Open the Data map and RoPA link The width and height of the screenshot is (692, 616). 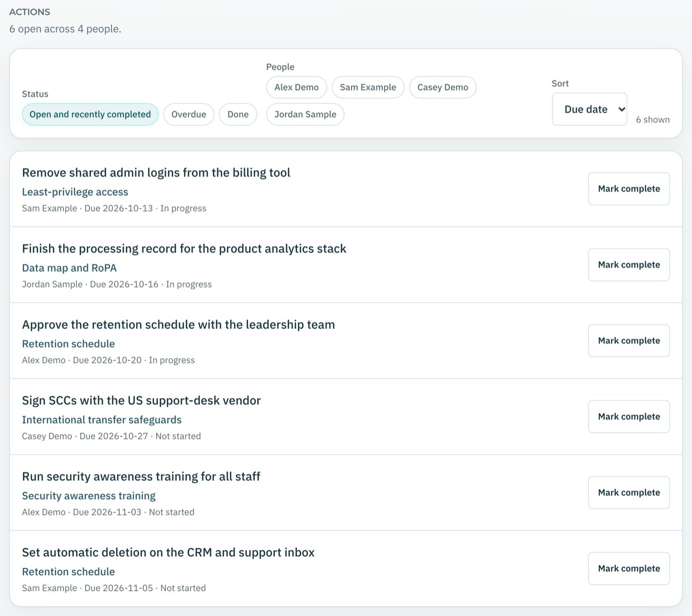pos(69,268)
